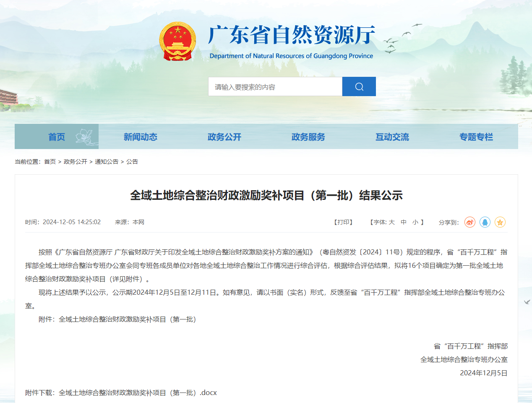
Task: Set font size to 大
Action: coord(392,222)
